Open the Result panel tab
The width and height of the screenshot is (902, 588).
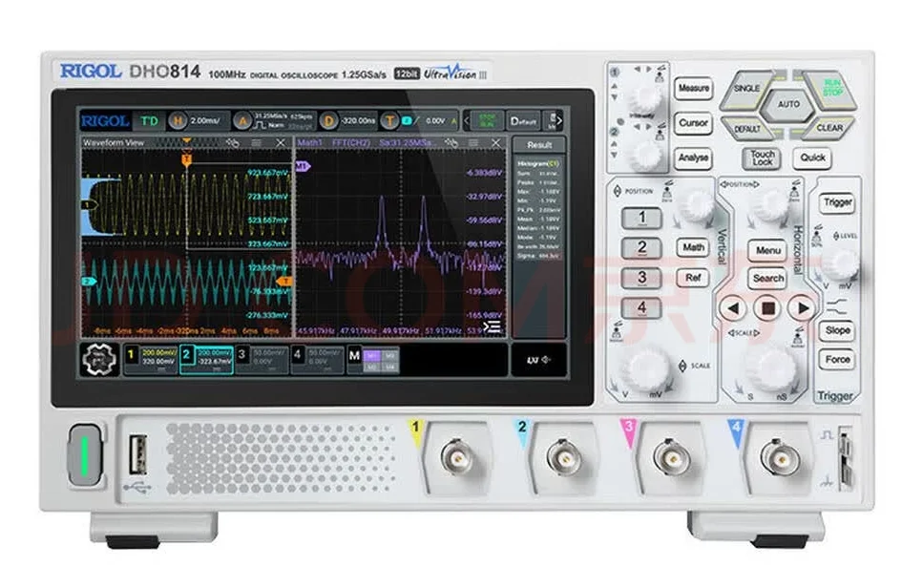(539, 145)
